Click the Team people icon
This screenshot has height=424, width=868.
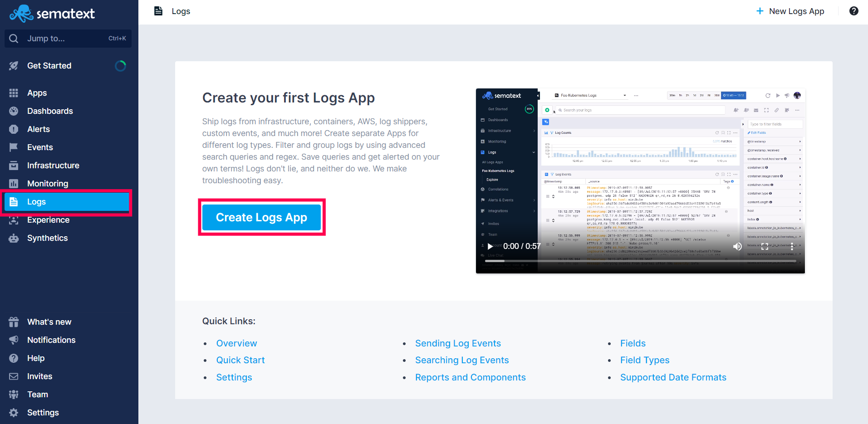click(14, 395)
